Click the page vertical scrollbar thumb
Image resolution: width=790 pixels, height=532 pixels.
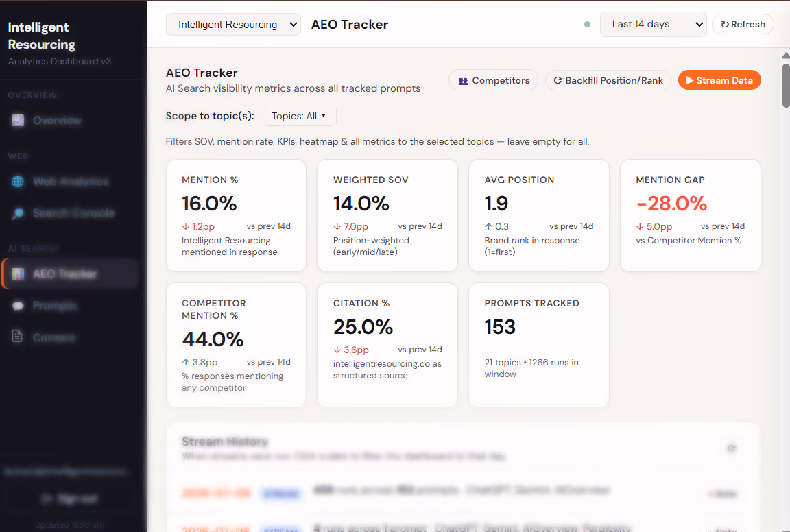tap(786, 85)
